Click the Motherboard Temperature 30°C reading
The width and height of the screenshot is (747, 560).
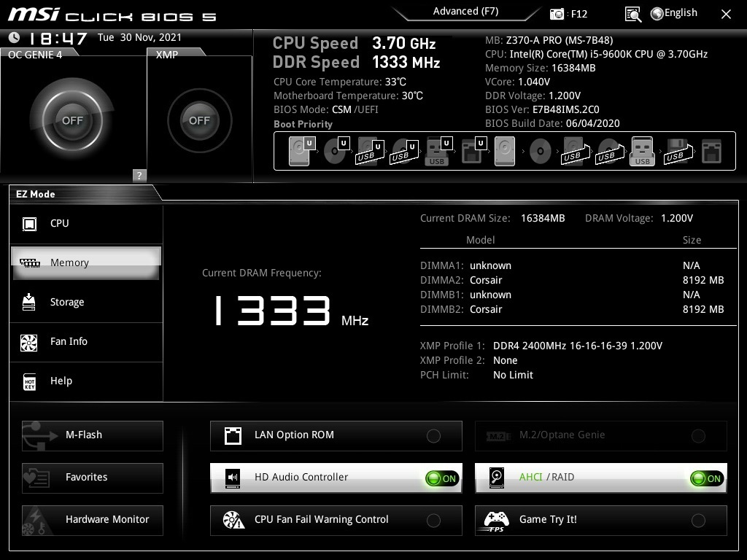348,96
